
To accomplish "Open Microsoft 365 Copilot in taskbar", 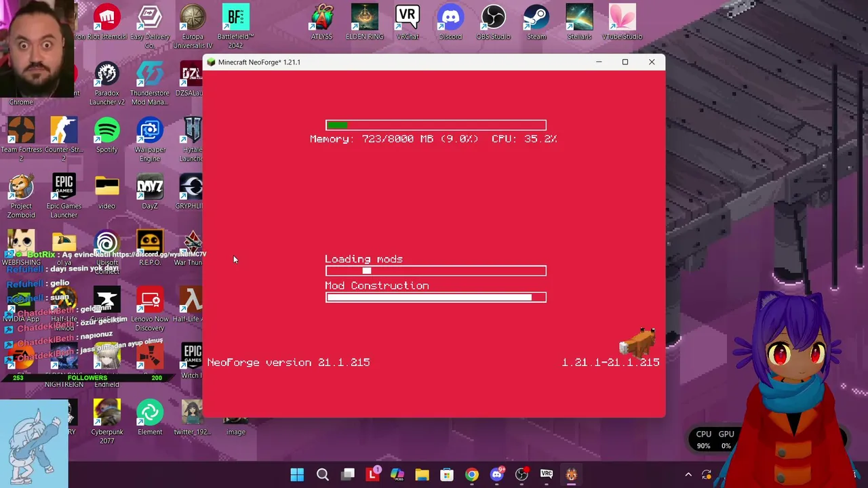I will [397, 474].
